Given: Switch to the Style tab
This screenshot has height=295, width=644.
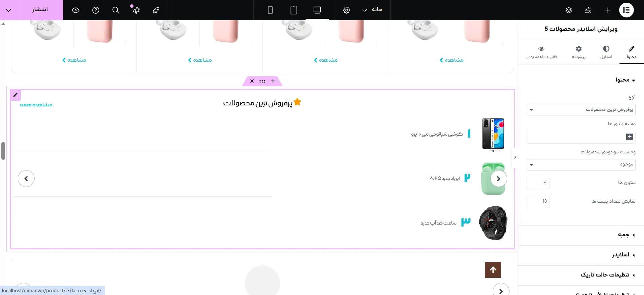Looking at the screenshot, I should click(606, 52).
